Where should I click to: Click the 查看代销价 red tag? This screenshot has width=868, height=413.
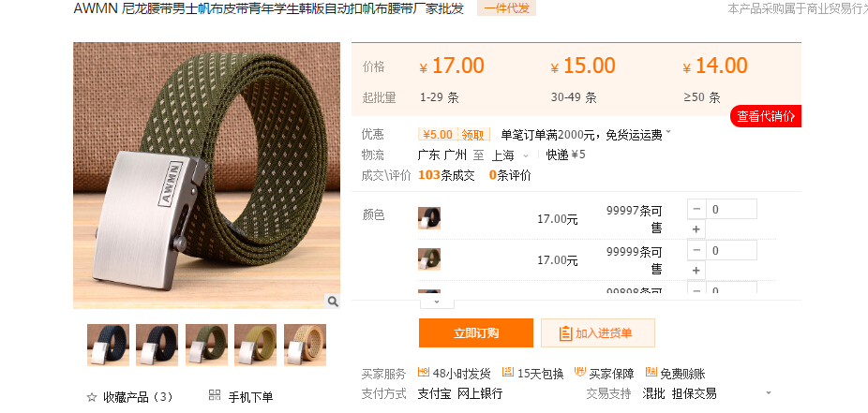(766, 116)
